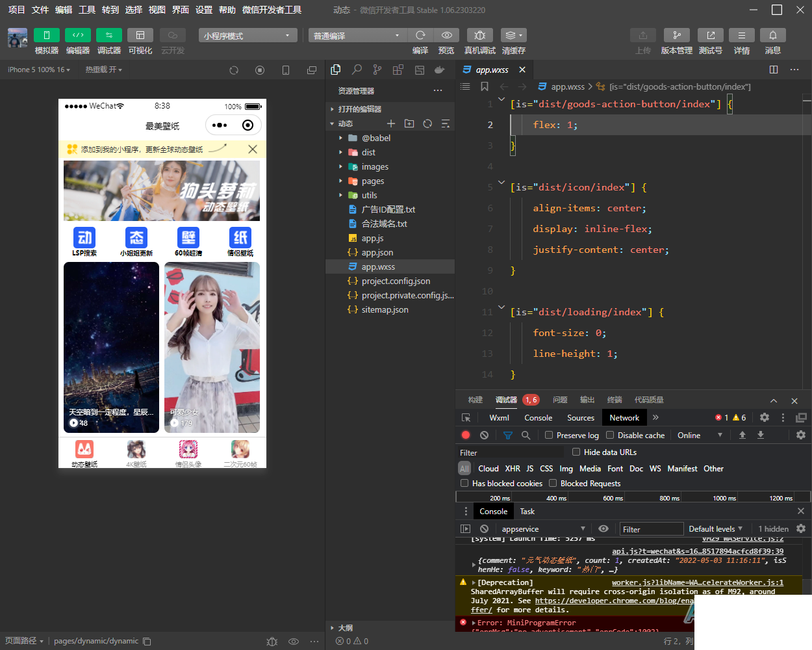Open the version management icon
The width and height of the screenshot is (812, 650).
[676, 35]
